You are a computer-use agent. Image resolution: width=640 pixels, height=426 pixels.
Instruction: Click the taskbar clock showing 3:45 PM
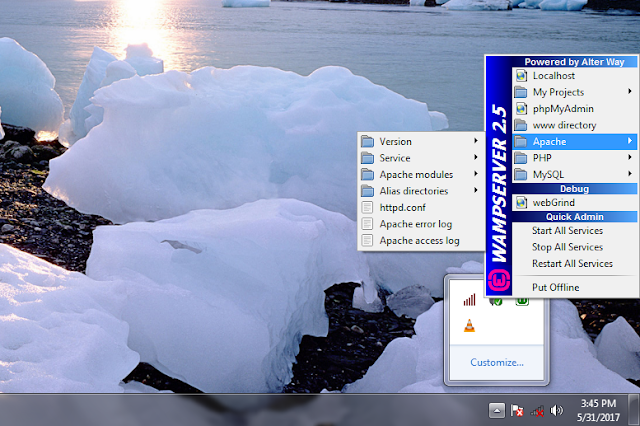click(x=598, y=410)
